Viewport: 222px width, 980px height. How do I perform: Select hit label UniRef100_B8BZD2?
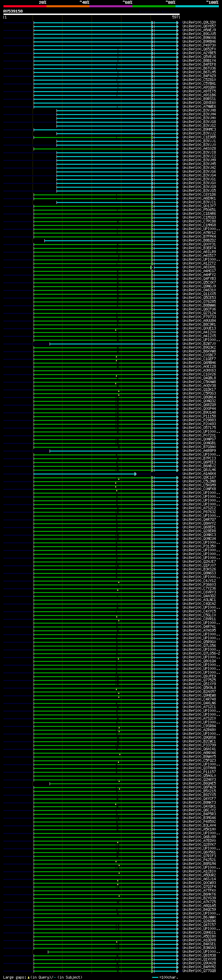click(199, 241)
